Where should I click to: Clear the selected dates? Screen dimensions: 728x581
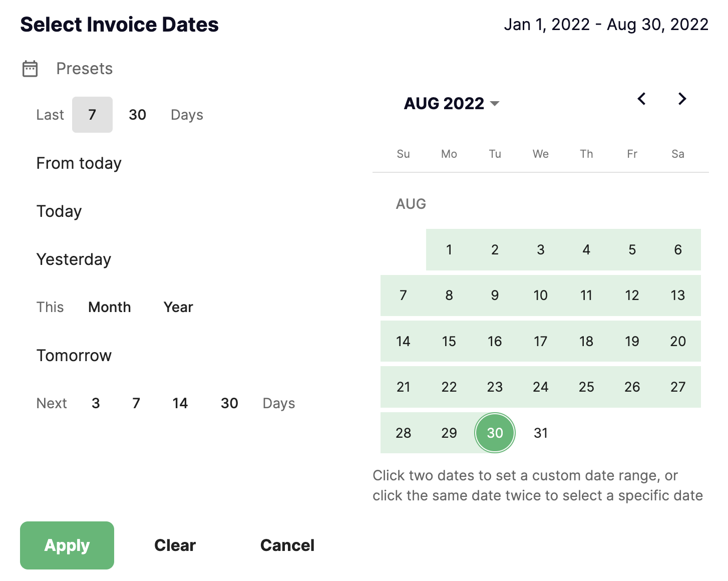pyautogui.click(x=175, y=545)
